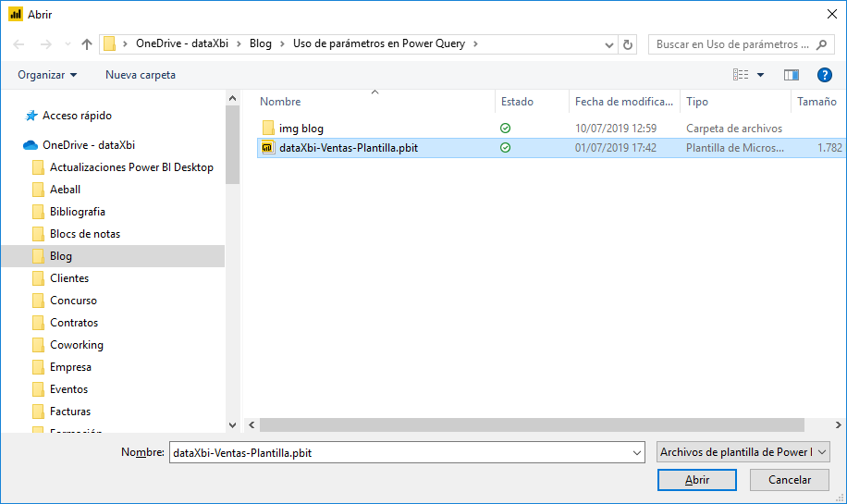The image size is (847, 504).
Task: Click the Acceso rápido star icon
Action: click(x=31, y=116)
